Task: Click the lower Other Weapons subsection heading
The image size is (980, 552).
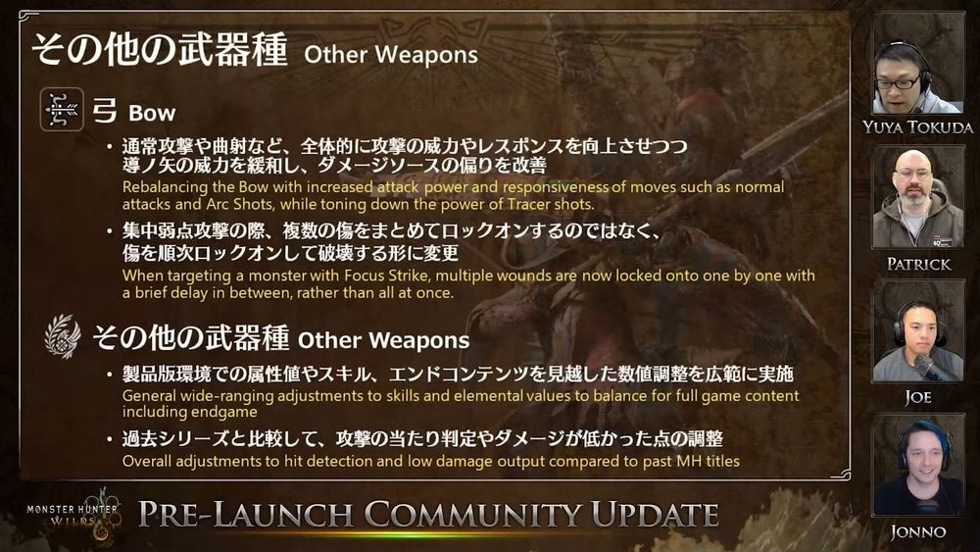Action: [280, 338]
